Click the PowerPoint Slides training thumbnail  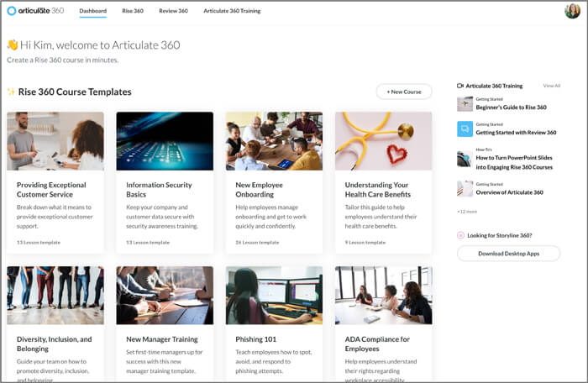click(465, 159)
